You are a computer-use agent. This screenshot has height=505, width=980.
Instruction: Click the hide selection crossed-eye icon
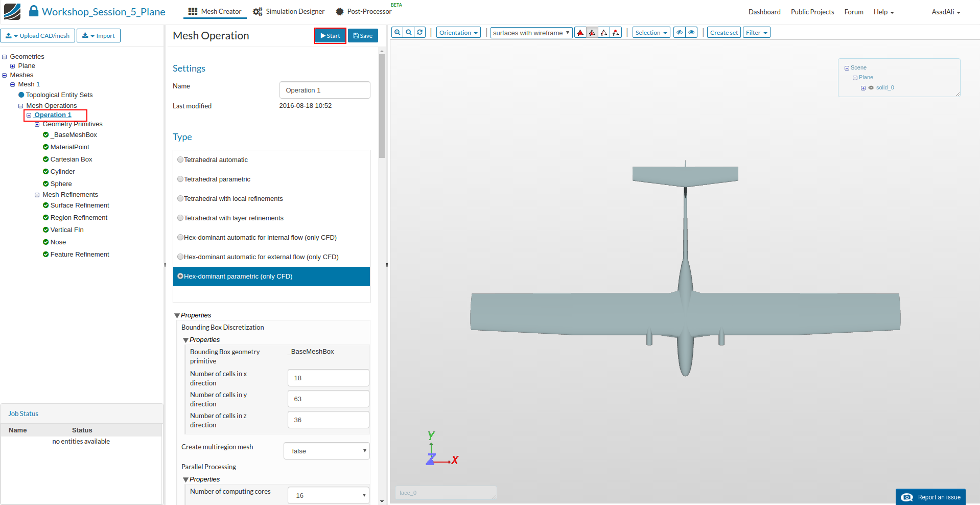coord(680,32)
